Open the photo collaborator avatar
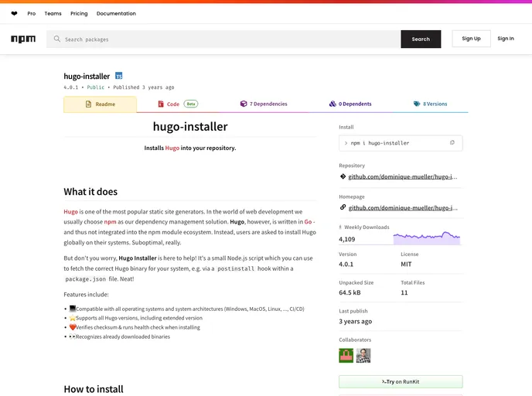The height and width of the screenshot is (396, 532). pos(363,356)
